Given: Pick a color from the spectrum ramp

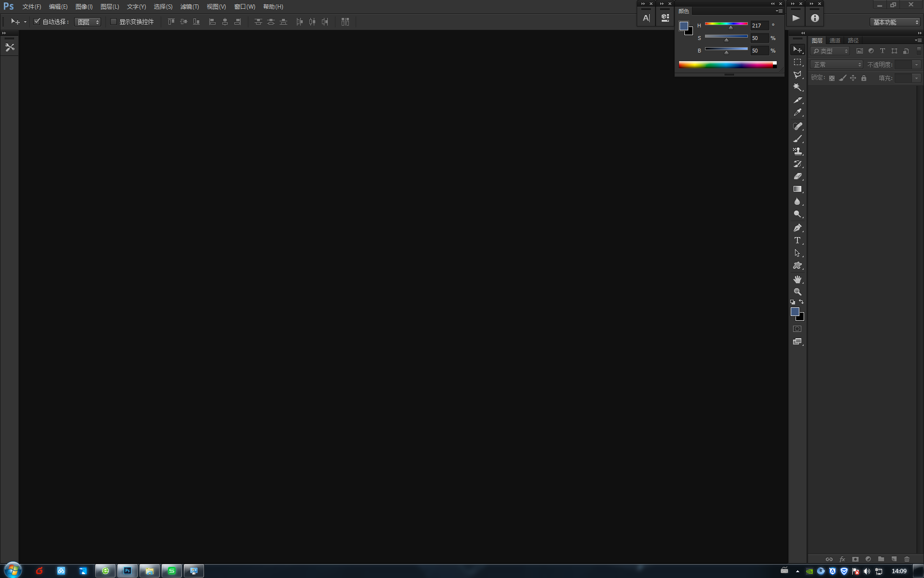Looking at the screenshot, I should pyautogui.click(x=726, y=65).
